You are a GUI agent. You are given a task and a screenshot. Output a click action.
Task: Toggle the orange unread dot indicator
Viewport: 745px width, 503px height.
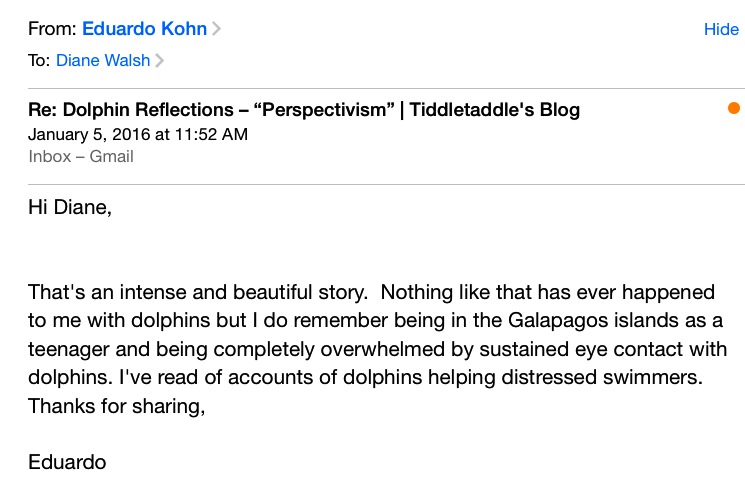(x=734, y=109)
